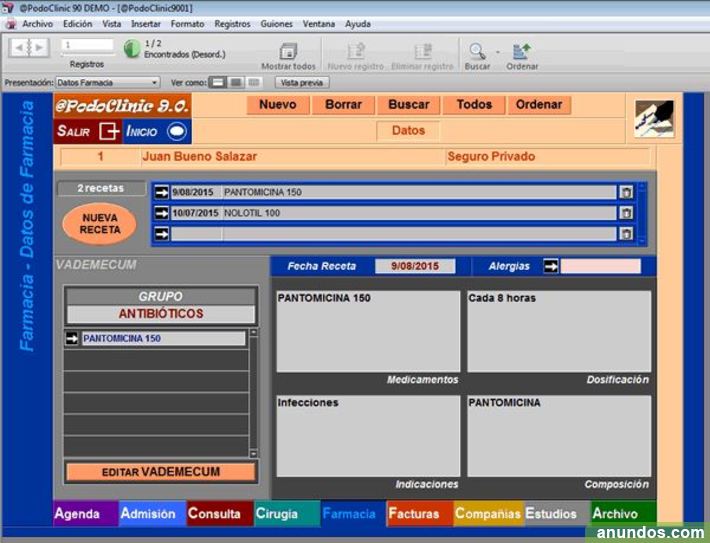Open the Archivo menu

(x=38, y=24)
